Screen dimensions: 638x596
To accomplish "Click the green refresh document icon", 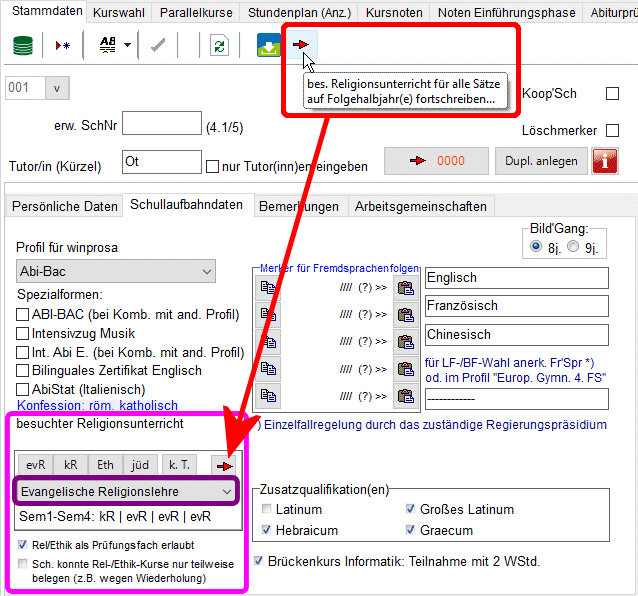I will point(219,46).
